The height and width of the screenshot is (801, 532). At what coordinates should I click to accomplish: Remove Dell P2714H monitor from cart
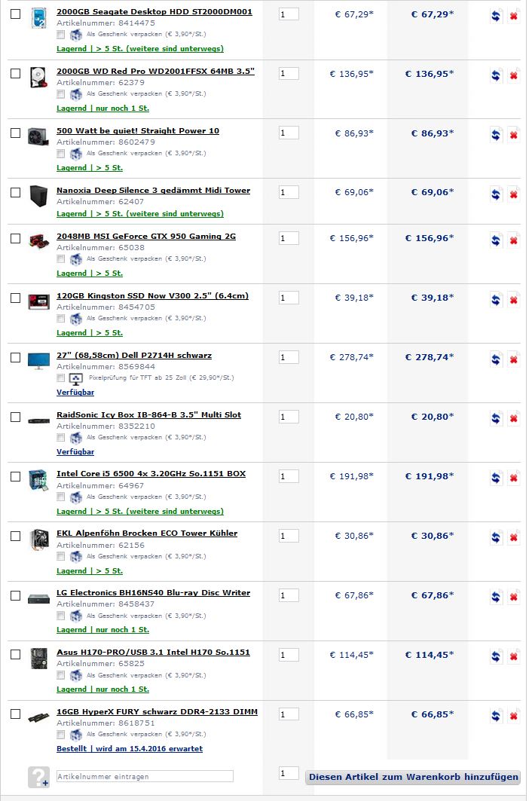click(514, 359)
